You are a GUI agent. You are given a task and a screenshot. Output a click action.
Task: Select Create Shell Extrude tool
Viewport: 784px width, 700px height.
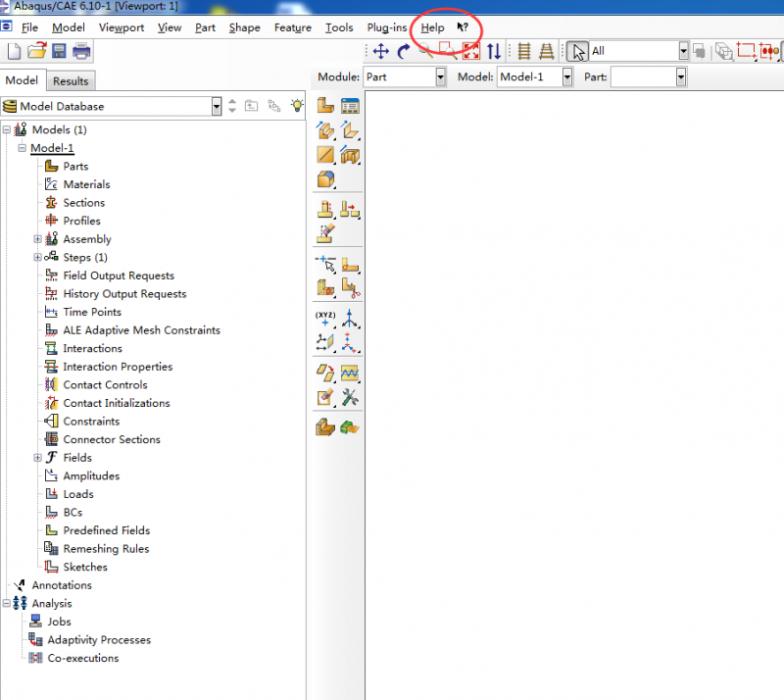pos(350,130)
